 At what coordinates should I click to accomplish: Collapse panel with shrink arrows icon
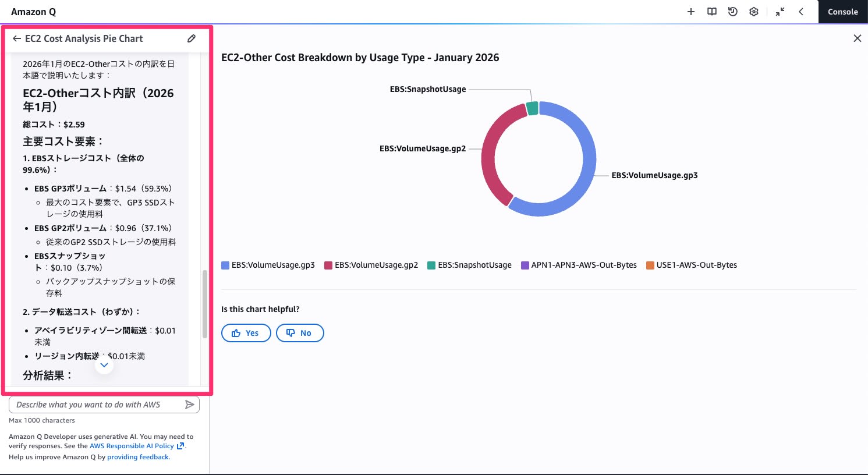[x=780, y=12]
